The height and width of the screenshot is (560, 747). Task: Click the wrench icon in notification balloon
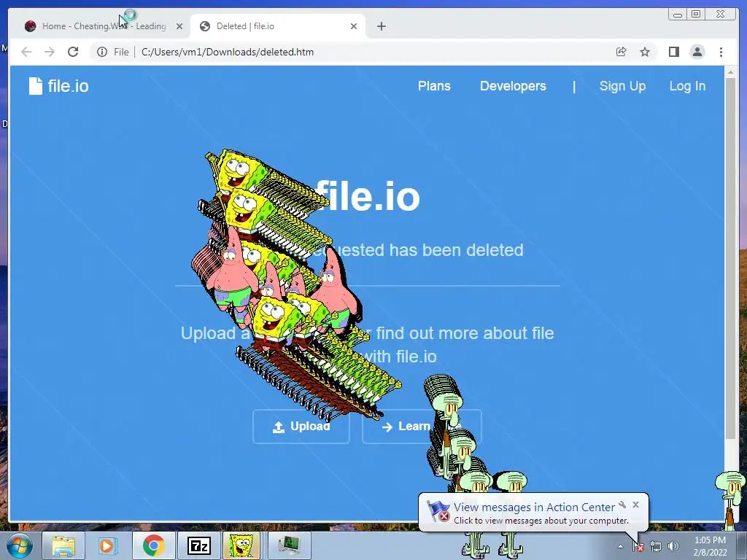pos(622,505)
